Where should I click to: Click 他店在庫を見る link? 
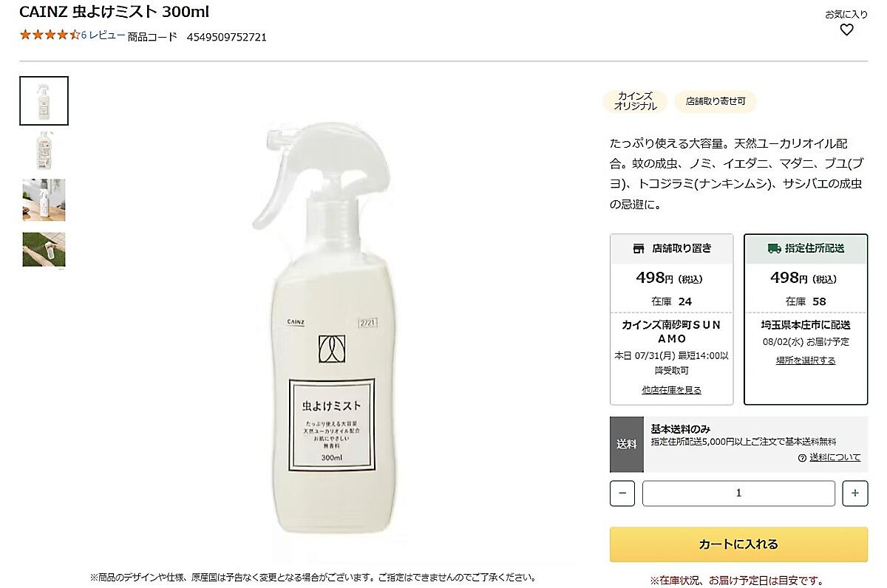click(671, 390)
